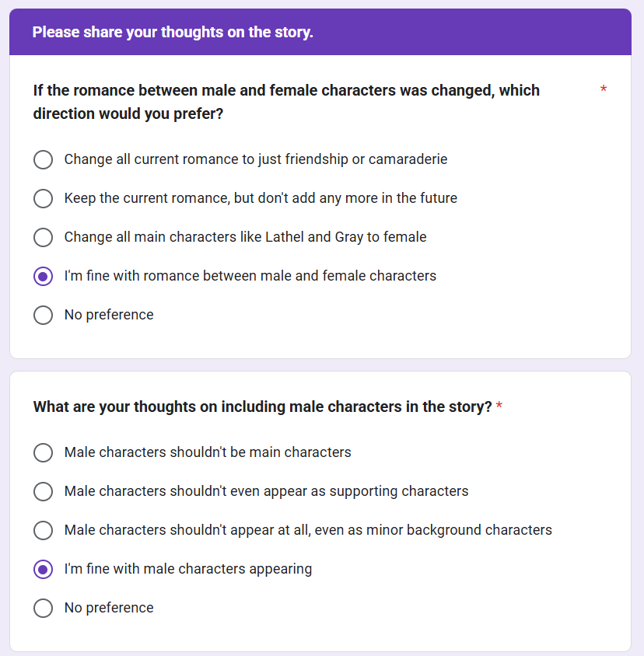Click the red asterisk after "in the story?"

[x=499, y=407]
